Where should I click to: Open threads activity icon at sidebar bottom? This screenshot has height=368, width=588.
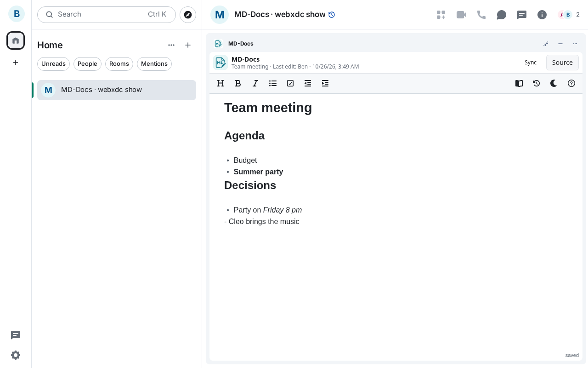(16, 335)
